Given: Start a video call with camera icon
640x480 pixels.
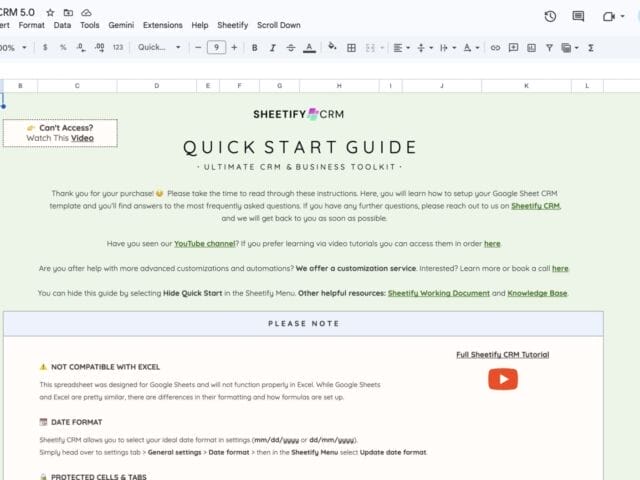Looking at the screenshot, I should click(609, 16).
